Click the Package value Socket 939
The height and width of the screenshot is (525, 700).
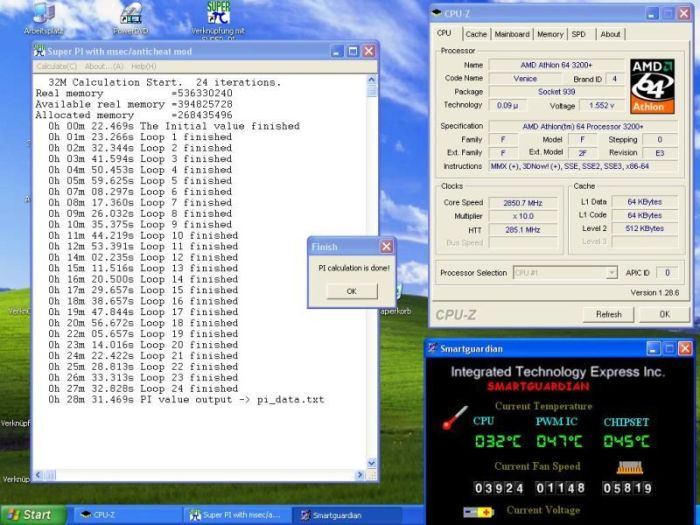click(x=556, y=92)
